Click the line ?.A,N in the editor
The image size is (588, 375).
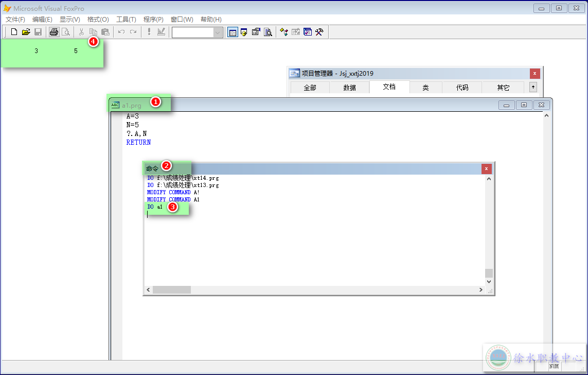coord(136,133)
